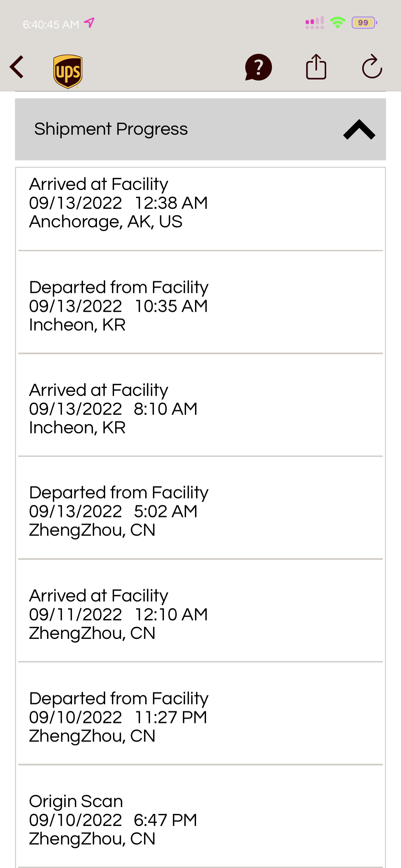This screenshot has height=868, width=401.
Task: Tap the Wi-Fi status icon
Action: (x=338, y=23)
